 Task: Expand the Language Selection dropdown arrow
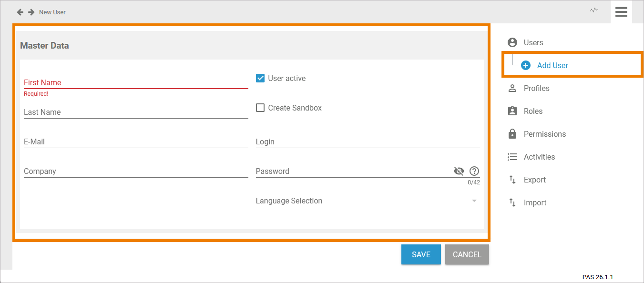pyautogui.click(x=474, y=201)
